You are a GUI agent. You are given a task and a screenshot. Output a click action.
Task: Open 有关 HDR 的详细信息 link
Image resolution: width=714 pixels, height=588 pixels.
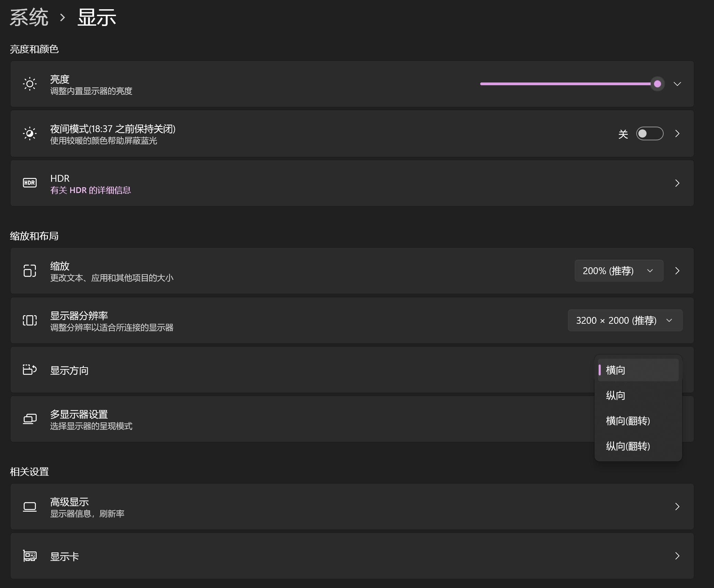coord(90,190)
